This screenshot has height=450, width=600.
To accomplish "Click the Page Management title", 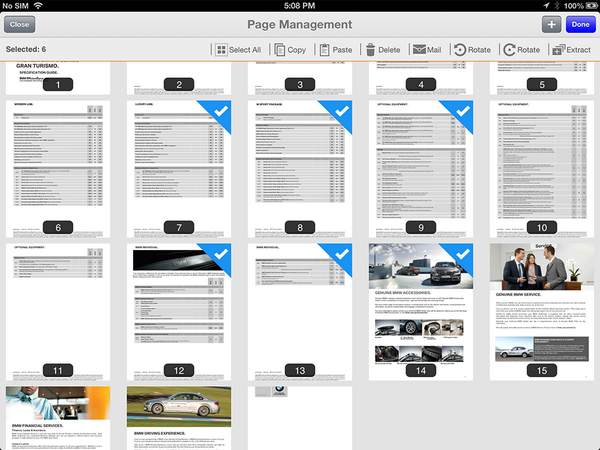I will pos(300,24).
